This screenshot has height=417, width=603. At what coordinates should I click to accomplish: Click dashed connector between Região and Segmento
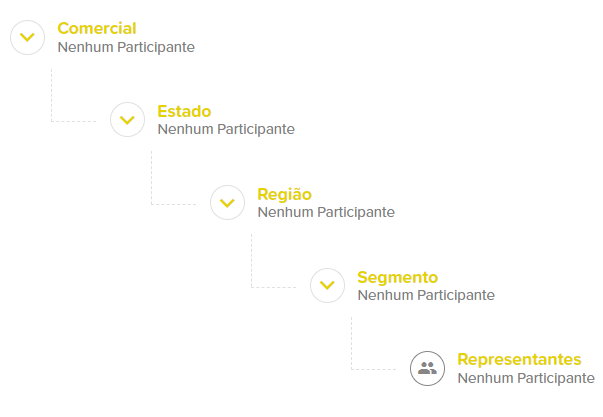252,266
